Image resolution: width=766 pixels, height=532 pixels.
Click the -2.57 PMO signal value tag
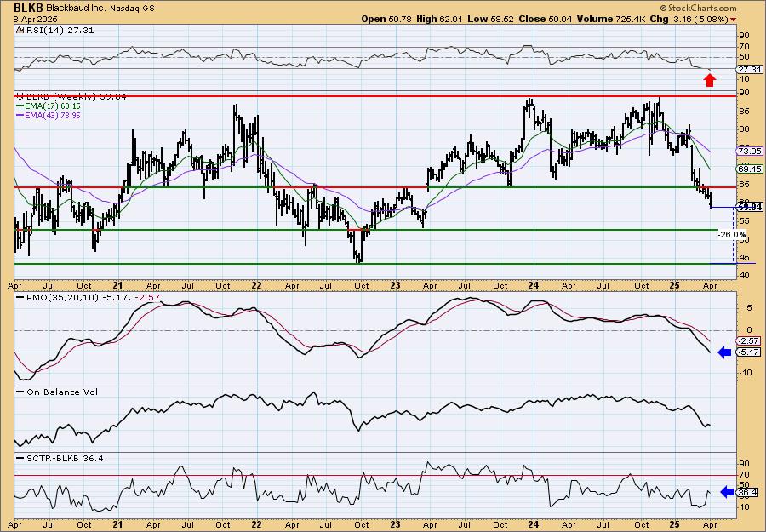tap(749, 341)
